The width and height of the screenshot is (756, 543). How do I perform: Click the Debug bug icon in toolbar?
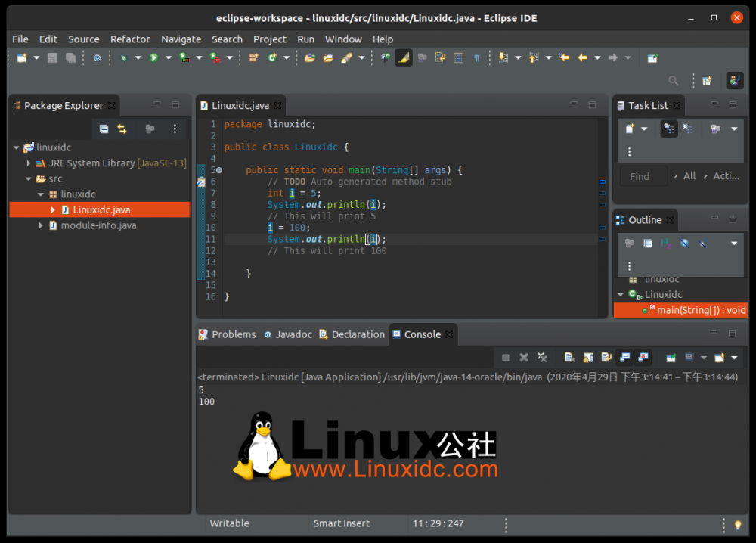(x=122, y=57)
